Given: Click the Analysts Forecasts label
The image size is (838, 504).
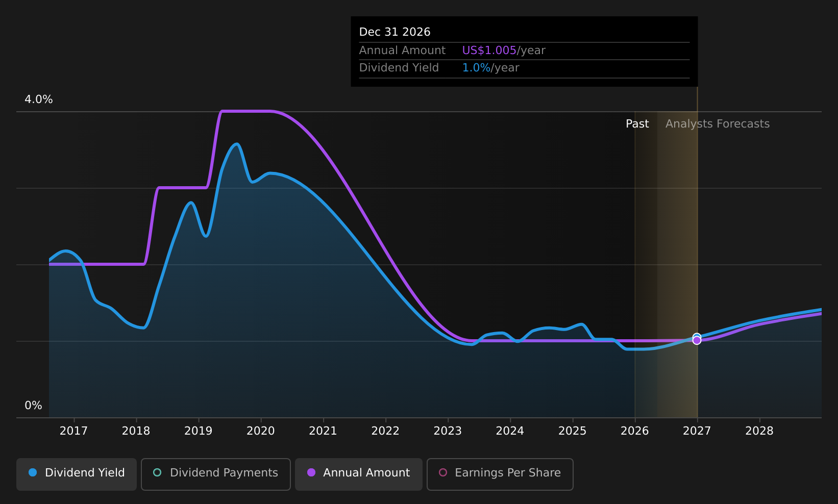Looking at the screenshot, I should coord(718,124).
